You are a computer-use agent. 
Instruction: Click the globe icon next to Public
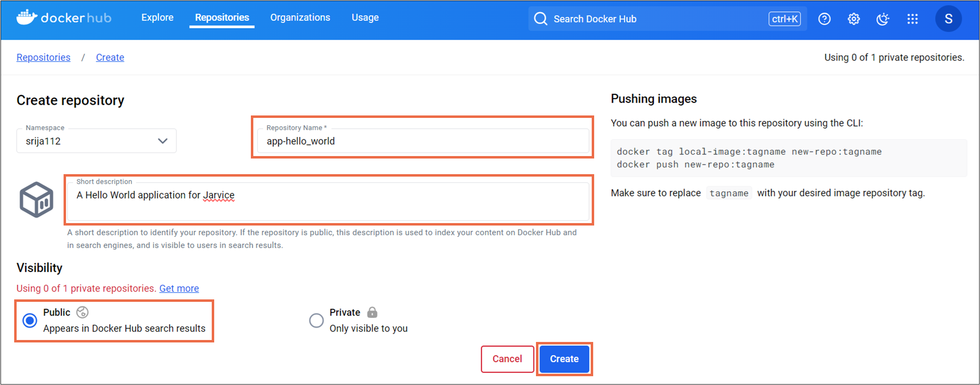click(x=83, y=312)
